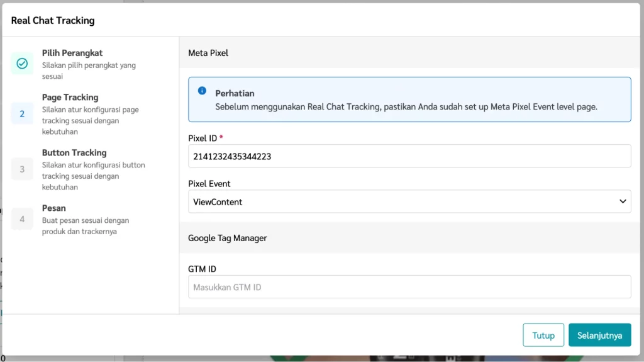This screenshot has height=362, width=644.
Task: Go to the Button Tracking step title
Action: [74, 152]
